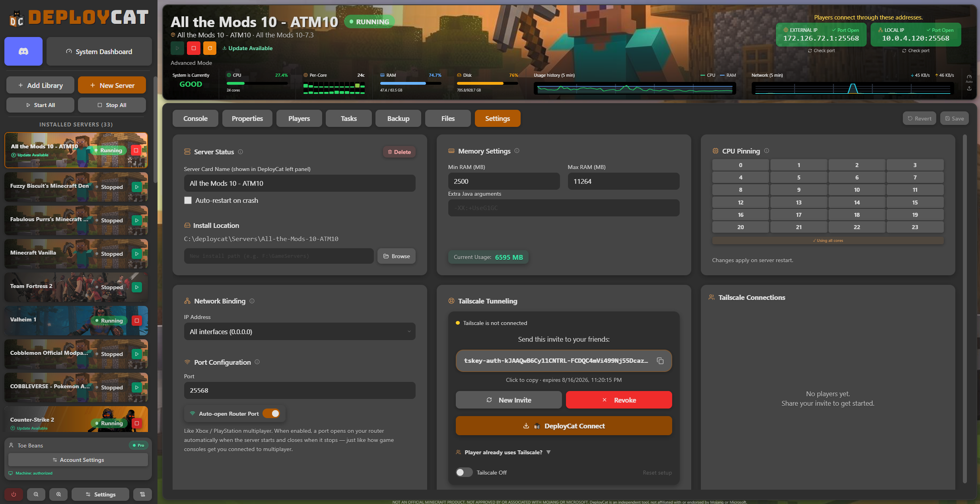This screenshot has height=504, width=980.
Task: Zoom out using the magnifier minus icon
Action: click(36, 494)
